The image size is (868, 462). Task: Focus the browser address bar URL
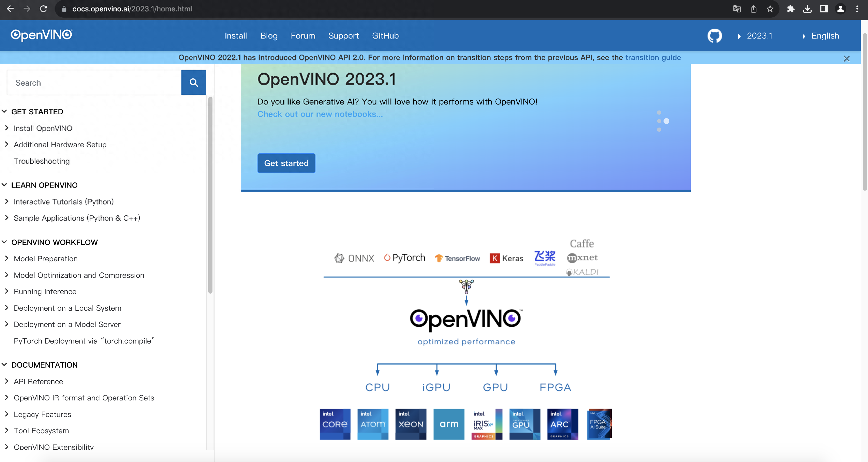[132, 9]
